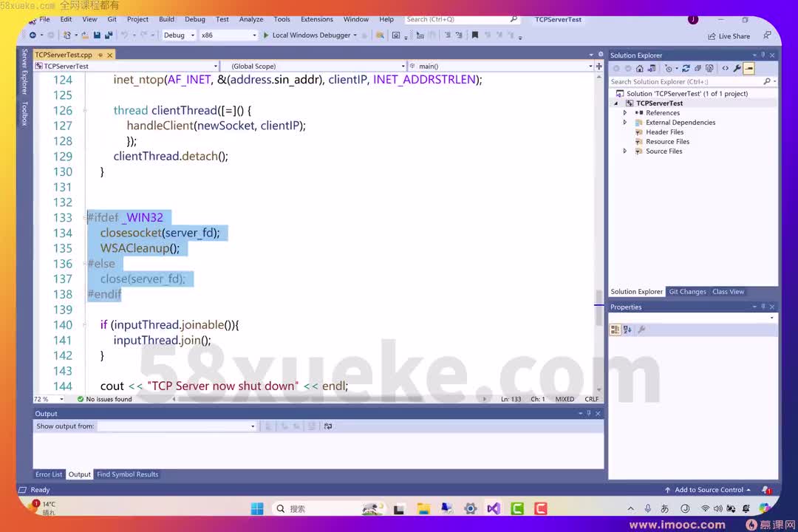Click Solution Explorer Home icon

point(640,68)
